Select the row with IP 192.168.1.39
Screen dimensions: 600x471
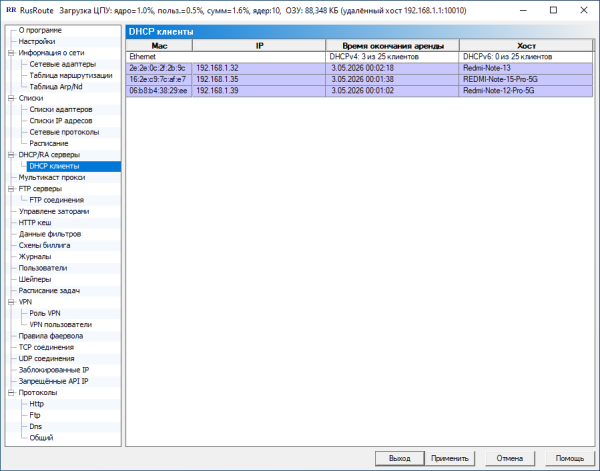click(359, 91)
